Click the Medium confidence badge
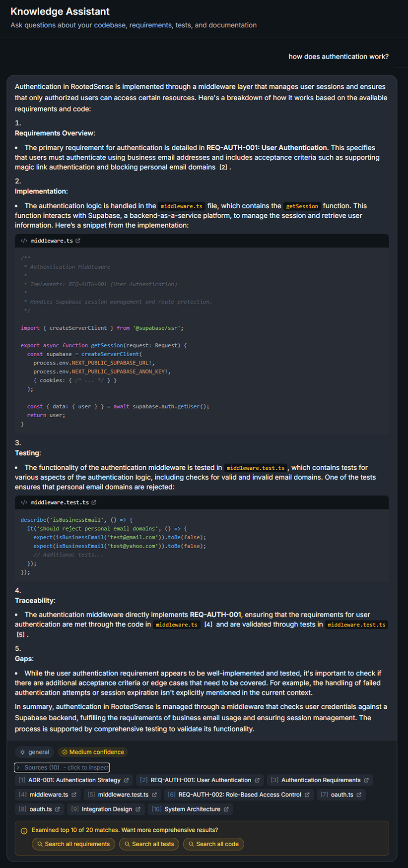The width and height of the screenshot is (408, 868). click(x=93, y=752)
